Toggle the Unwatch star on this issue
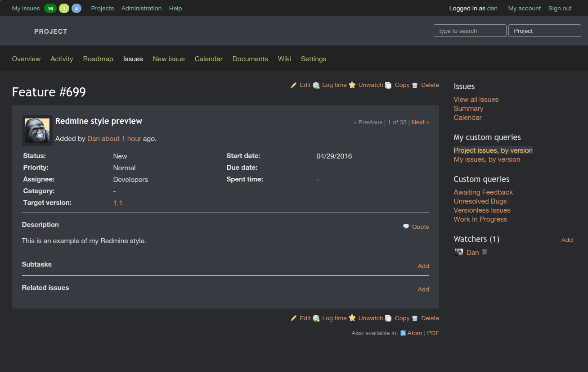Screen dimensions: 588x372 [x=352, y=85]
